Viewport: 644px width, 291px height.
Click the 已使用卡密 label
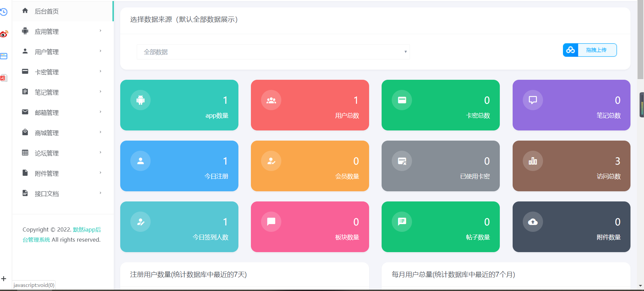tap(475, 176)
